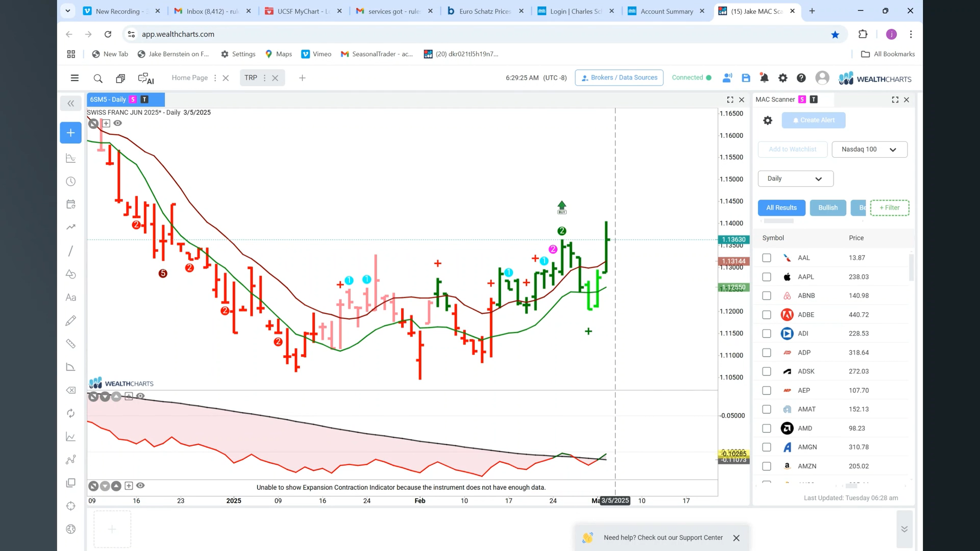Move lower indicator pane up arrow
Viewport: 980px width, 551px height.
click(x=116, y=396)
